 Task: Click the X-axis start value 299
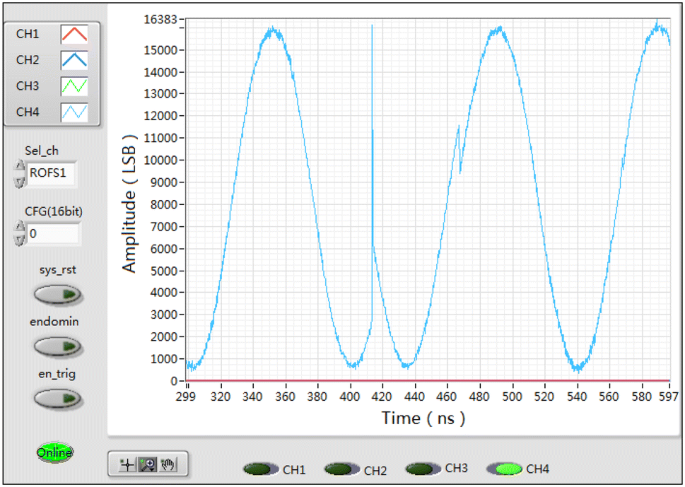[x=186, y=397]
